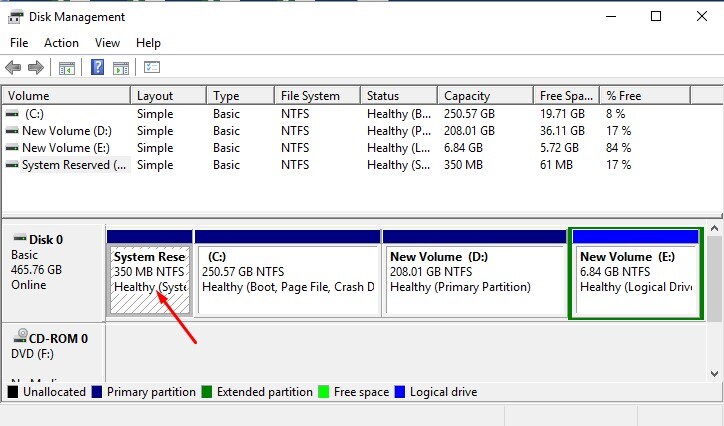The height and width of the screenshot is (426, 724).
Task: Sort by the Capacity column header
Action: click(485, 96)
